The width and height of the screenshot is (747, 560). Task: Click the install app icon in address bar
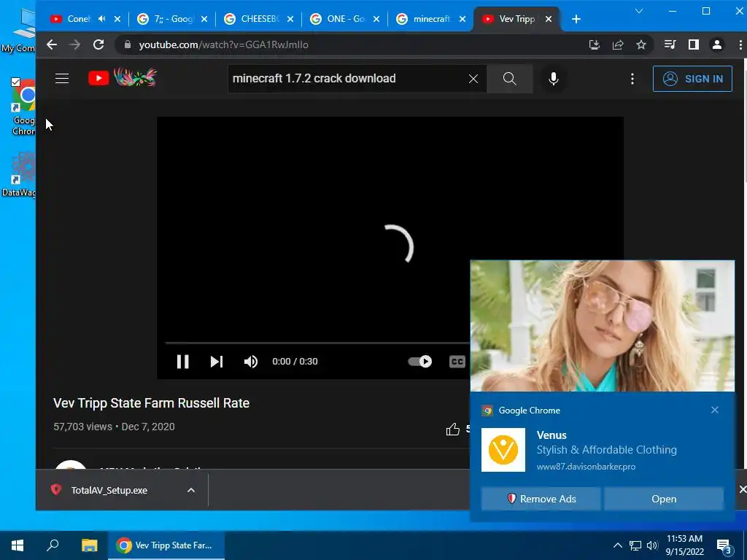tap(594, 44)
